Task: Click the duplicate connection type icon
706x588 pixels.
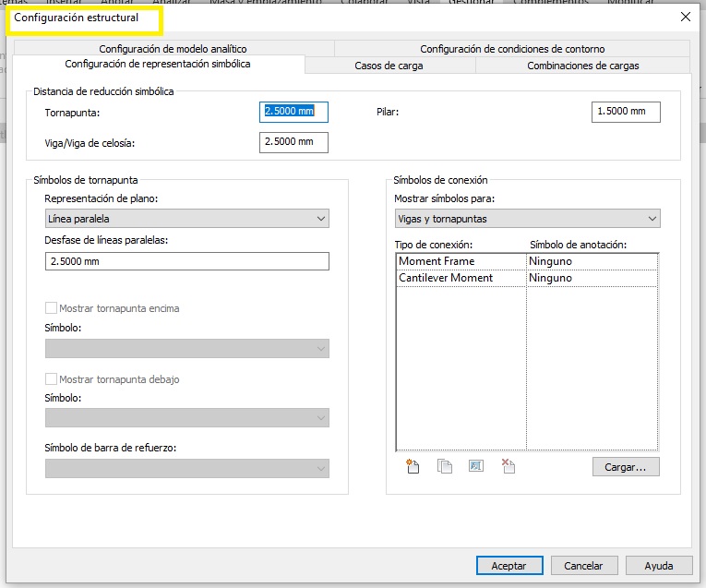Action: (x=445, y=466)
